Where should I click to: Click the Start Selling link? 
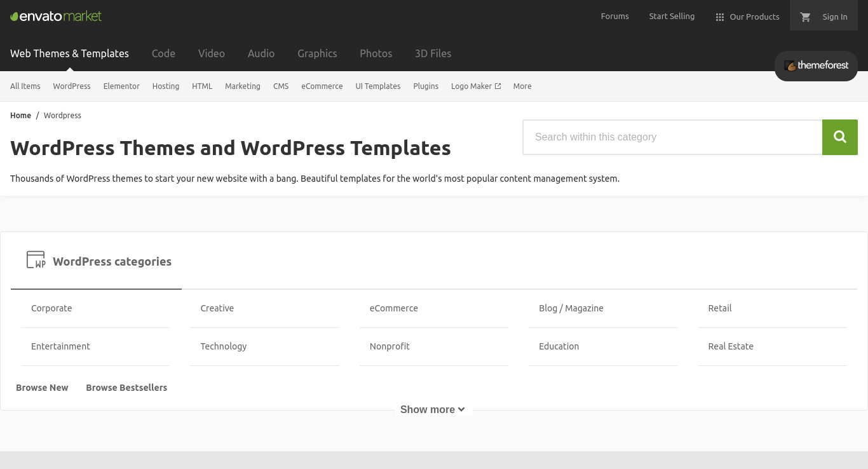672,17
